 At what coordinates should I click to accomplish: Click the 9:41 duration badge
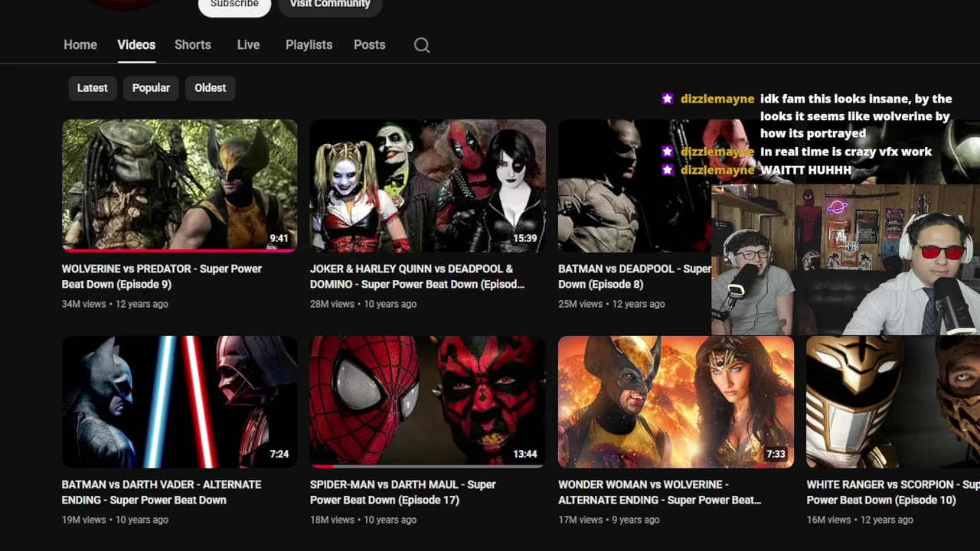click(279, 239)
